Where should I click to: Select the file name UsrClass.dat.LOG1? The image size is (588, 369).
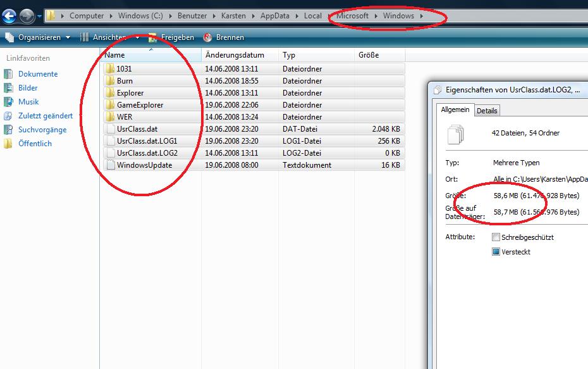(x=147, y=141)
